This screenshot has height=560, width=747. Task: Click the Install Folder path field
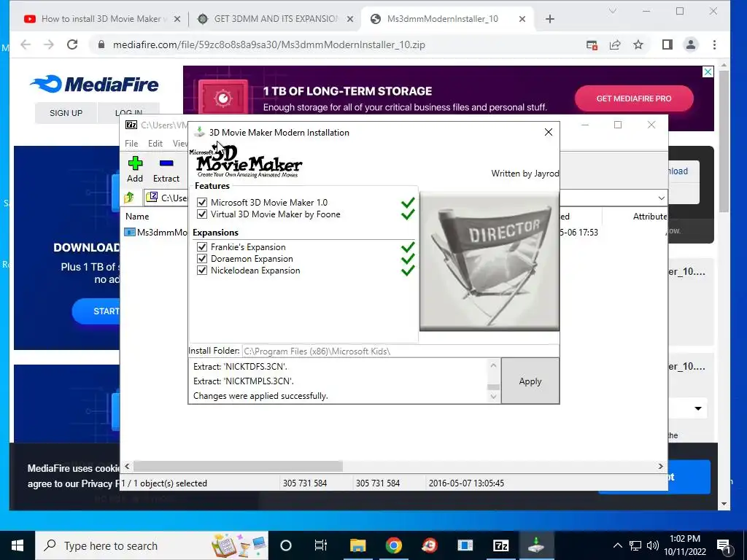pyautogui.click(x=400, y=351)
